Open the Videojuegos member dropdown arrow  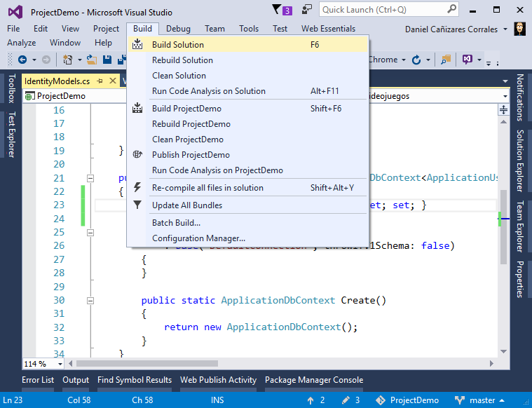point(505,97)
